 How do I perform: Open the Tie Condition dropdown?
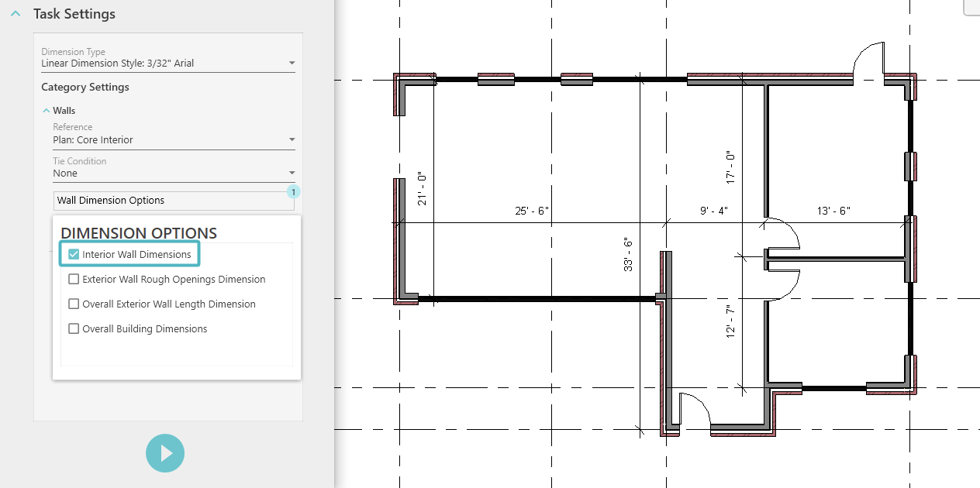coord(174,173)
